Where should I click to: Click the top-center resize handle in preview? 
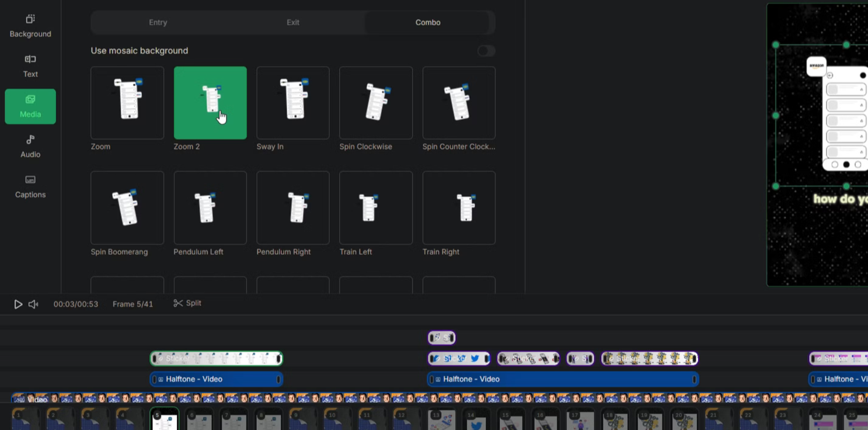click(846, 45)
